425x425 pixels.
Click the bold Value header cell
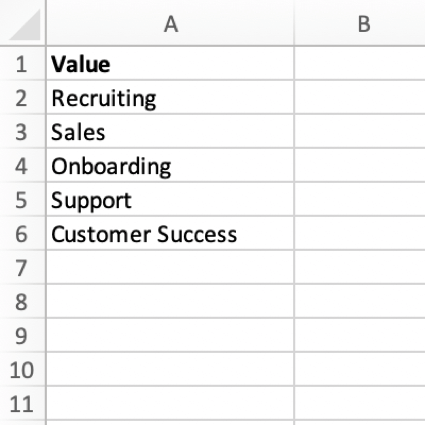click(170, 63)
